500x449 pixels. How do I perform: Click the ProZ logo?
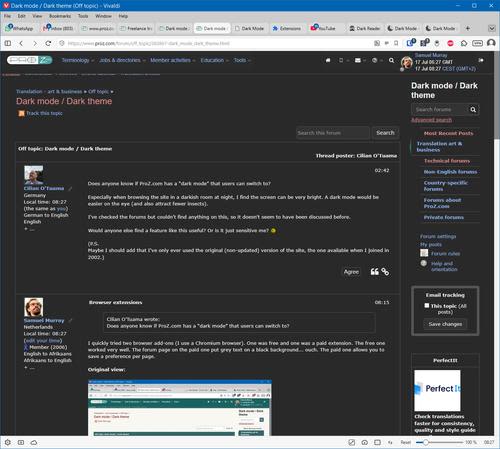coord(30,60)
